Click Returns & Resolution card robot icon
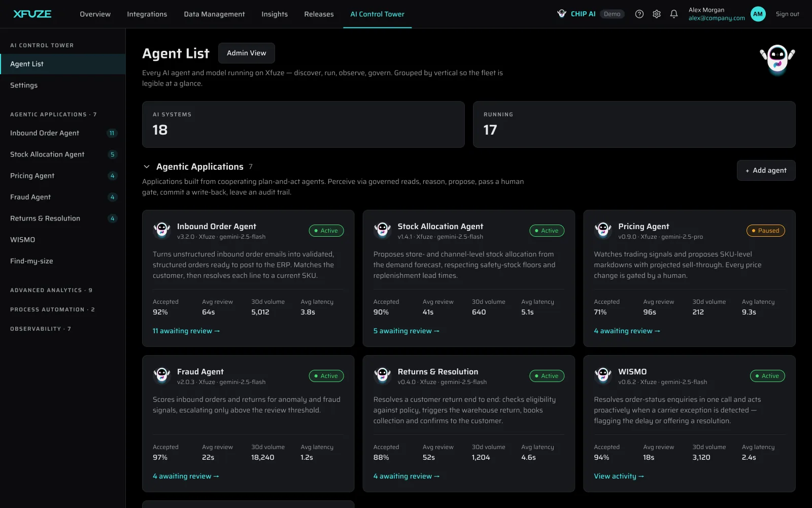The height and width of the screenshot is (508, 812). coord(382,375)
